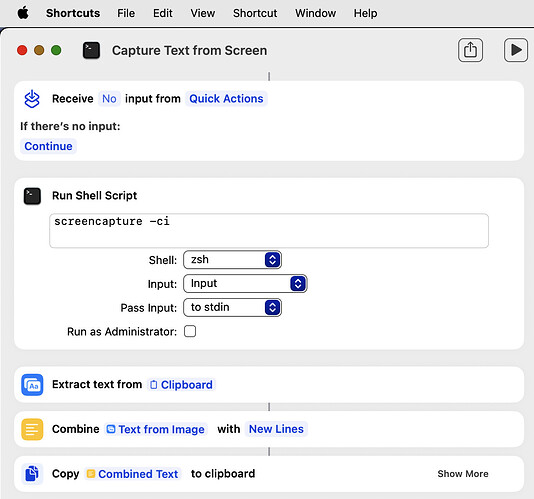Viewport: 534px width, 499px height.
Task: Click into the screencapture script text field
Action: 269,231
